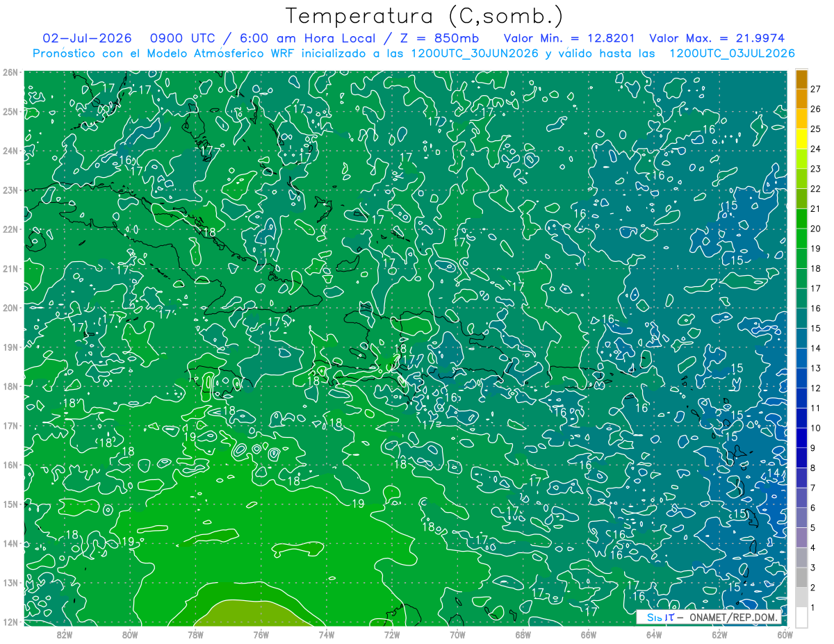
Task: Click longitude axis label "80W"
Action: pyautogui.click(x=130, y=634)
